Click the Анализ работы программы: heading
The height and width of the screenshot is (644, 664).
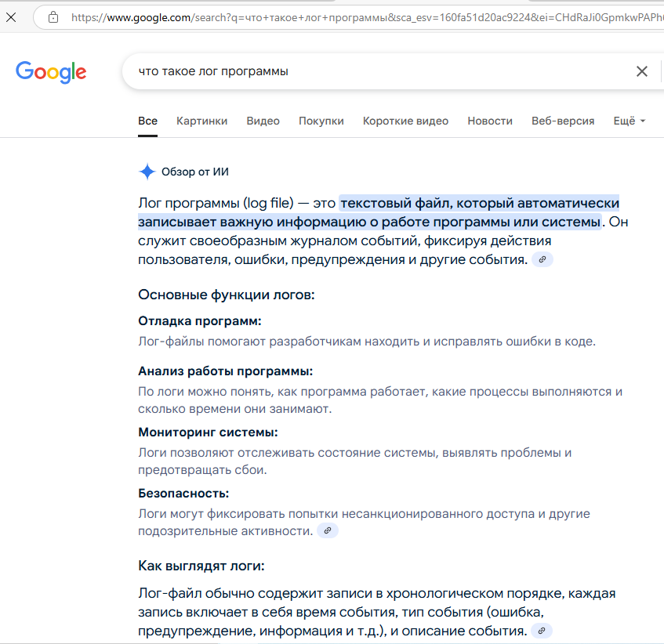pyautogui.click(x=225, y=371)
